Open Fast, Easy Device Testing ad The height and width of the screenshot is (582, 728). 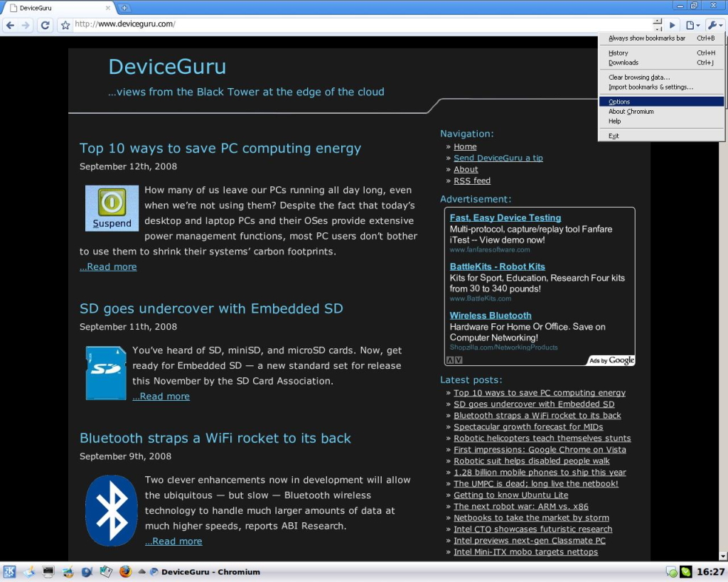(x=505, y=217)
